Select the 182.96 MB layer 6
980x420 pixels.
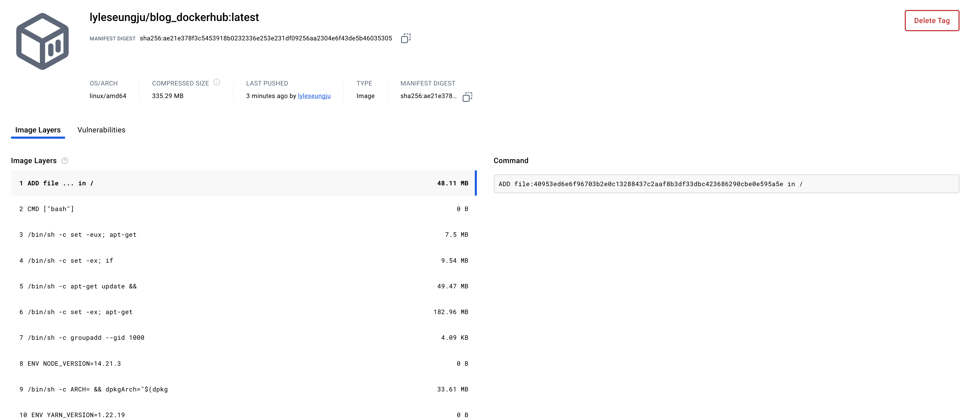(x=244, y=312)
